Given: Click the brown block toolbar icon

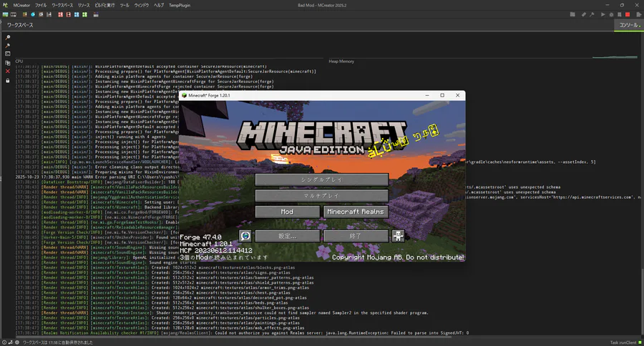Looking at the screenshot, I should 26,14.
